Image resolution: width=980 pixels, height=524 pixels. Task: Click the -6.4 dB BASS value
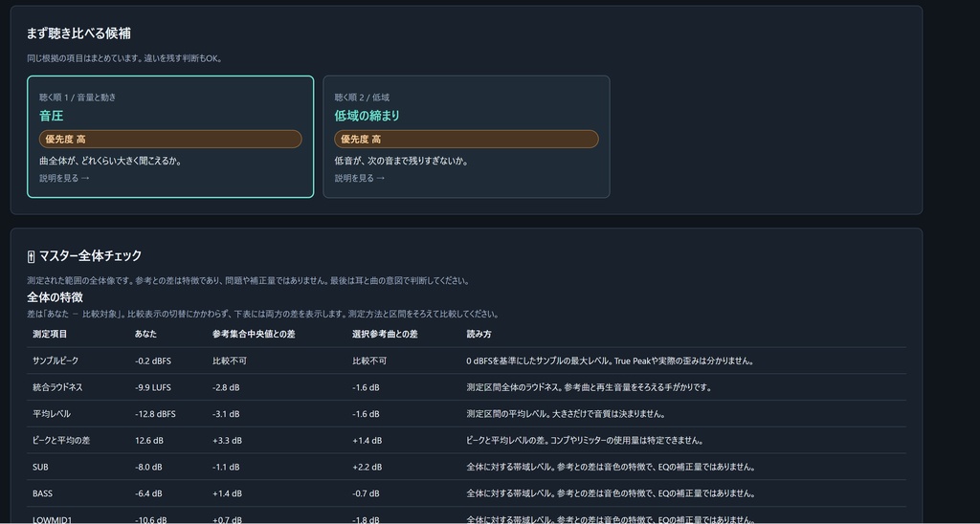click(x=148, y=493)
